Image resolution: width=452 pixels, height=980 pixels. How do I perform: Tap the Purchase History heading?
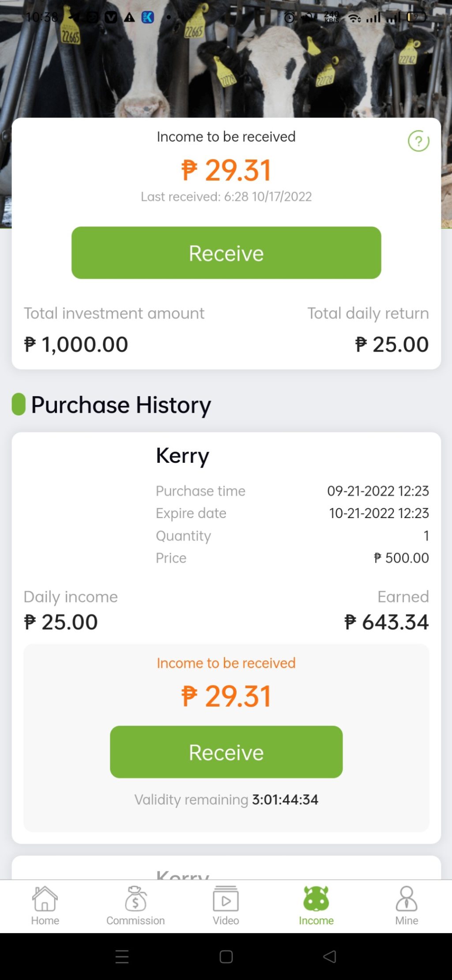121,405
